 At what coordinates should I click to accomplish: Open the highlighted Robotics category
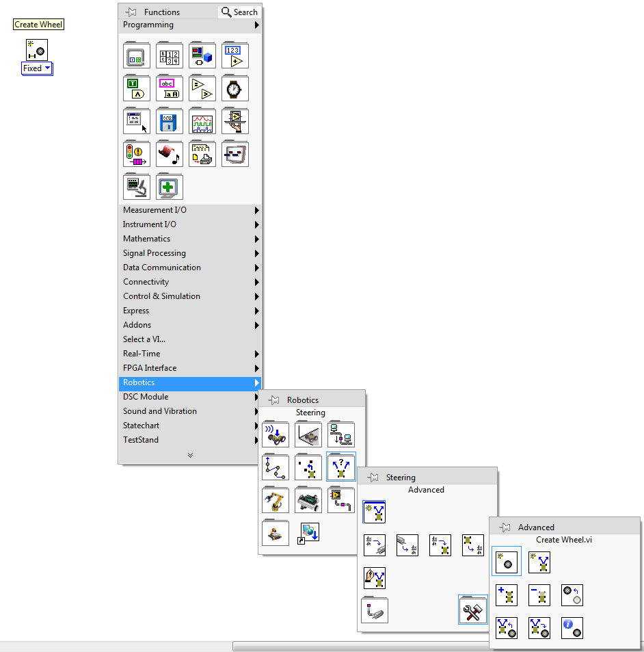pos(190,382)
